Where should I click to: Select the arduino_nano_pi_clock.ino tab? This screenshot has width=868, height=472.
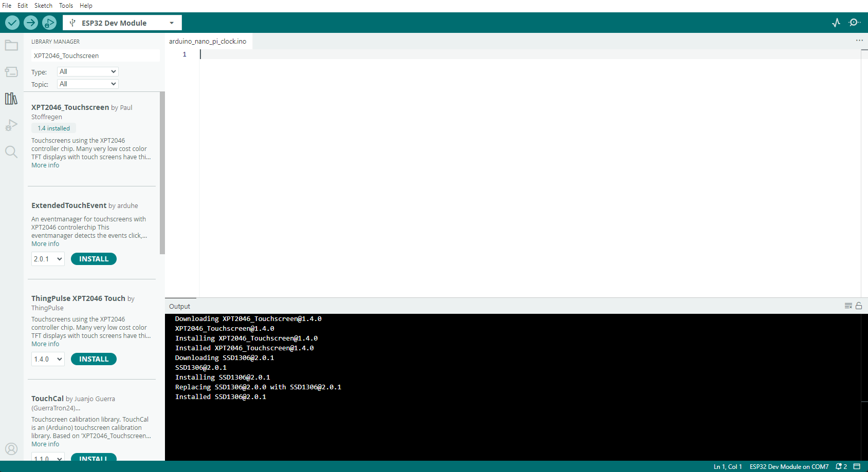(x=208, y=41)
